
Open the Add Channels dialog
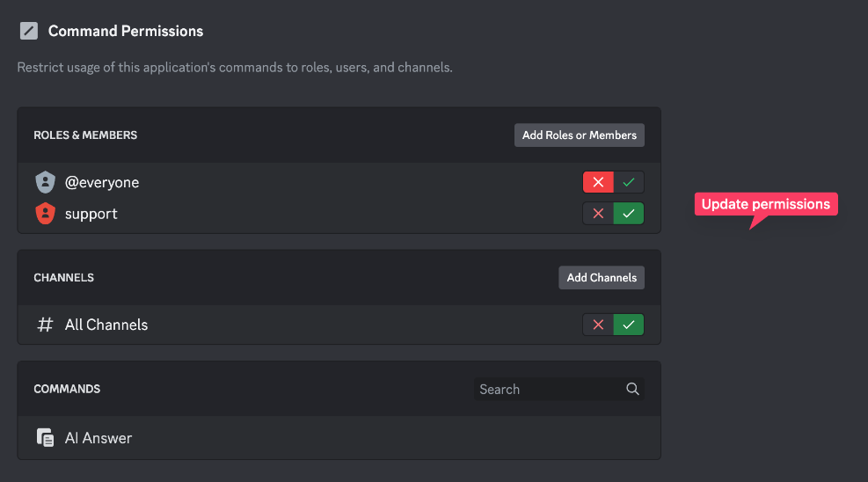pos(602,278)
